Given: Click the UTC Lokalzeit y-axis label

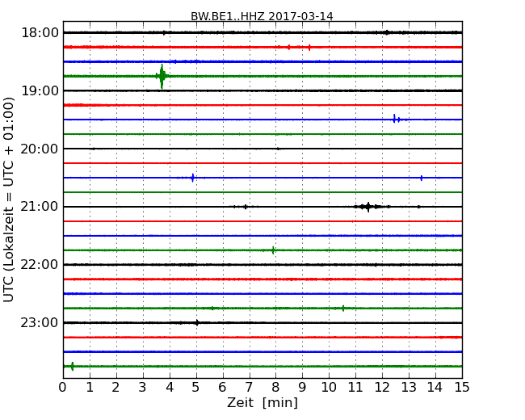Looking at the screenshot, I should (x=9, y=199).
